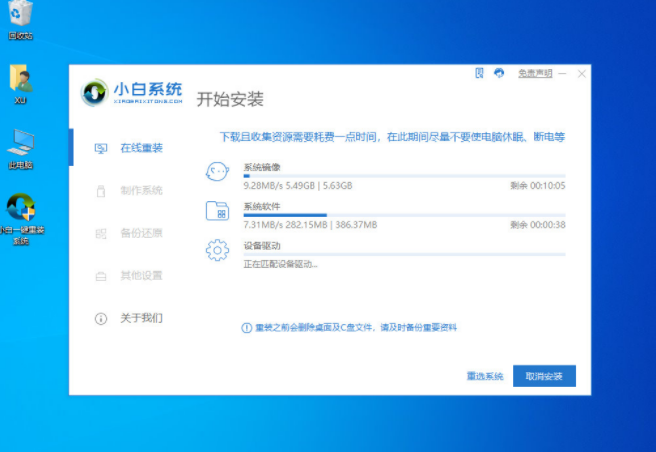Click the 取消安装 button
Image resolution: width=656 pixels, height=452 pixels.
pyautogui.click(x=544, y=376)
